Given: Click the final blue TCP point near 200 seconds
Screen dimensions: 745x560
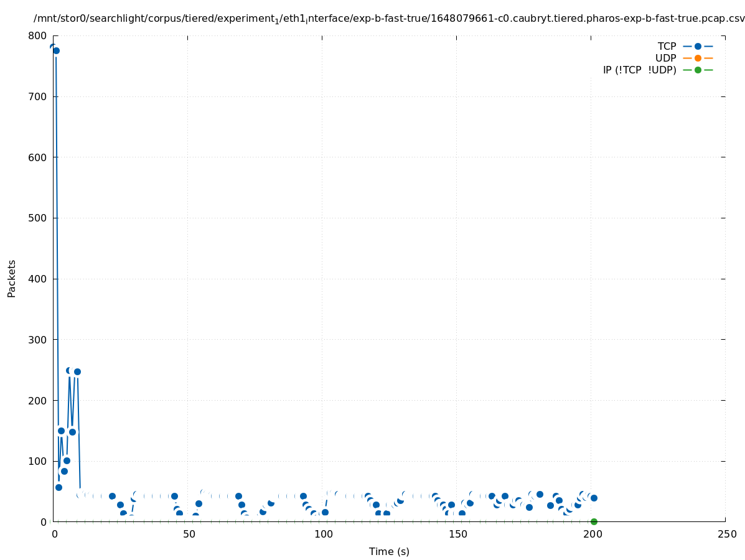Looking at the screenshot, I should (x=594, y=498).
